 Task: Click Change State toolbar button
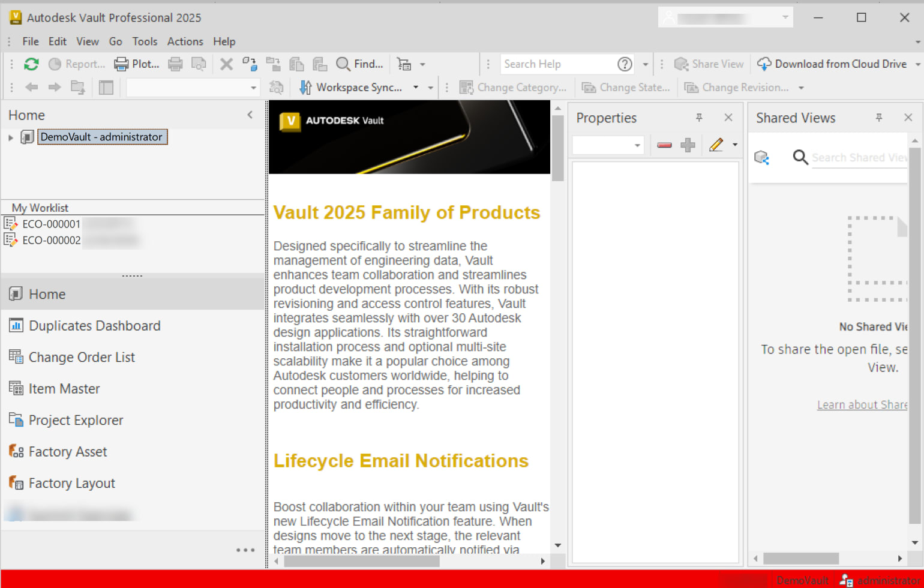(x=626, y=88)
